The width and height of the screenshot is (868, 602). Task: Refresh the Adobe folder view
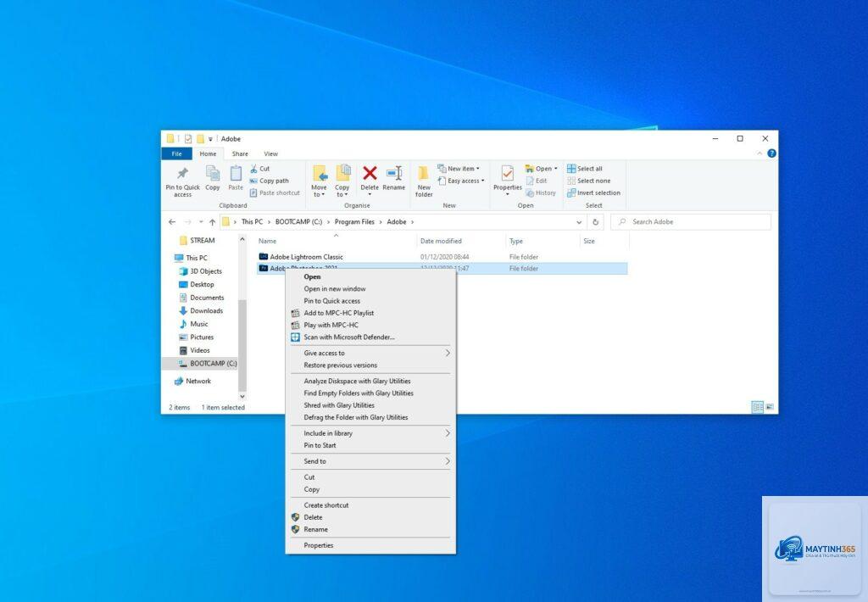(x=596, y=221)
